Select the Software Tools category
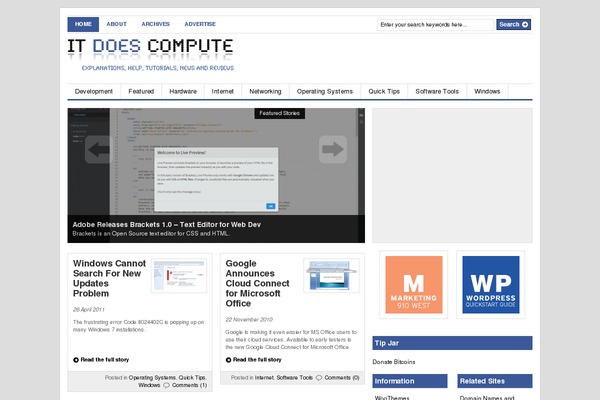The image size is (600, 400). (x=437, y=91)
